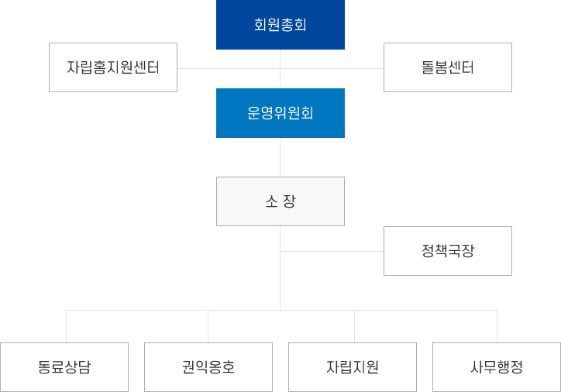Screen dimensions: 561x392
Task: Click vertical connector directly above 동료상담 box
Action: point(67,326)
